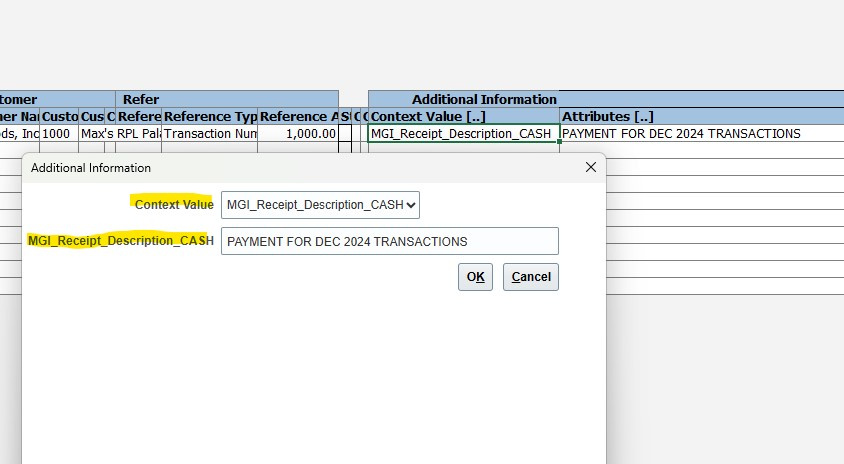Click the Attributes [..] column header

coord(701,116)
